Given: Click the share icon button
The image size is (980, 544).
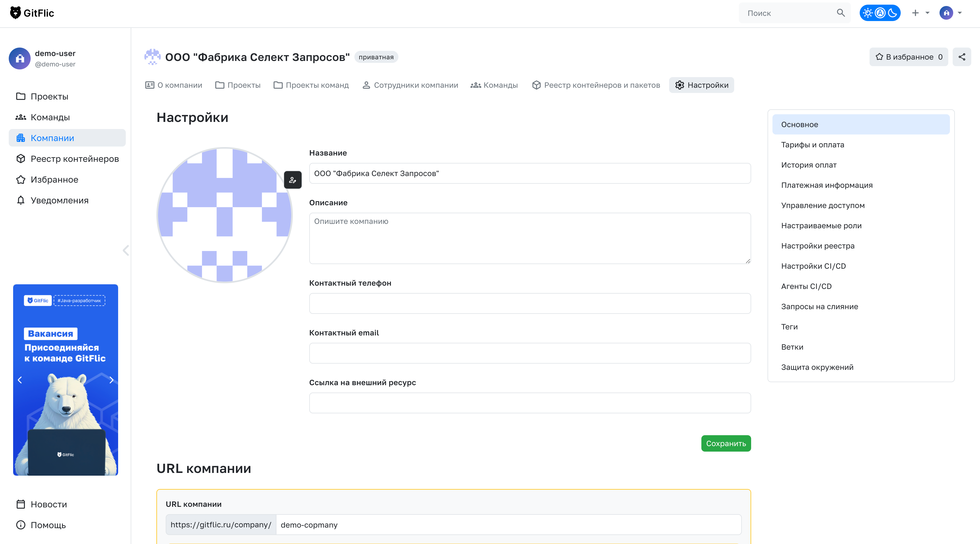Looking at the screenshot, I should click(961, 57).
